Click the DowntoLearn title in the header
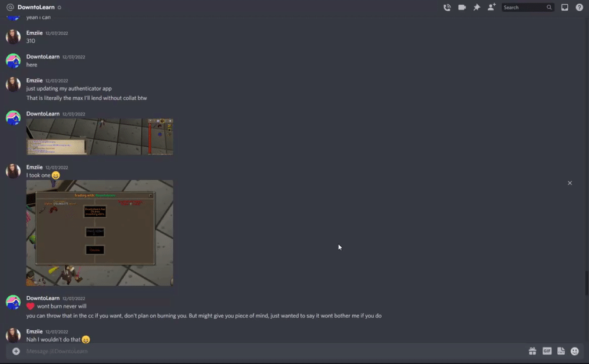 36,7
